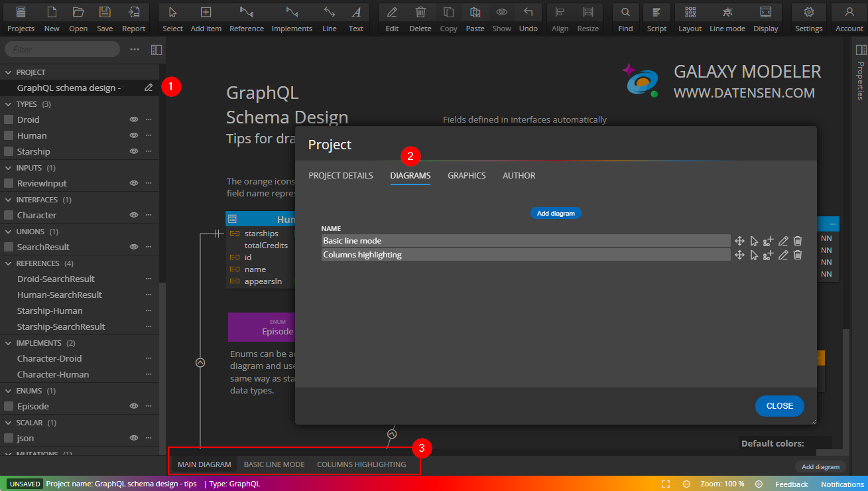Switch to the GRAPHICS tab
868x491 pixels.
click(x=466, y=175)
